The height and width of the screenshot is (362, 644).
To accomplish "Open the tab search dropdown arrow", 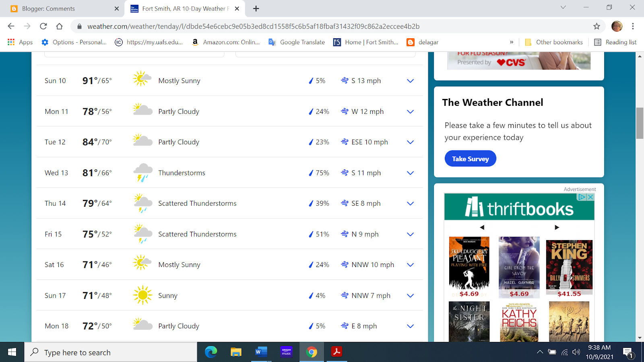I will (x=563, y=7).
